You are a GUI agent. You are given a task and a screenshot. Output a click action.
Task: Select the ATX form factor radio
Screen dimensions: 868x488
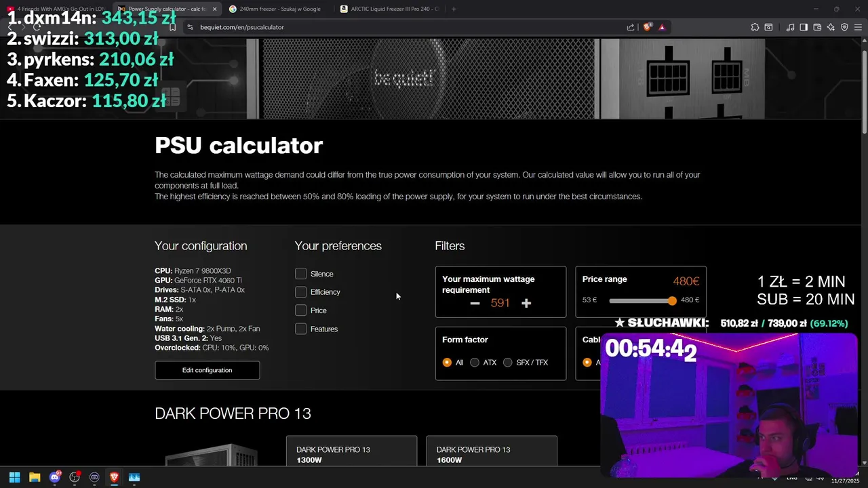click(475, 363)
